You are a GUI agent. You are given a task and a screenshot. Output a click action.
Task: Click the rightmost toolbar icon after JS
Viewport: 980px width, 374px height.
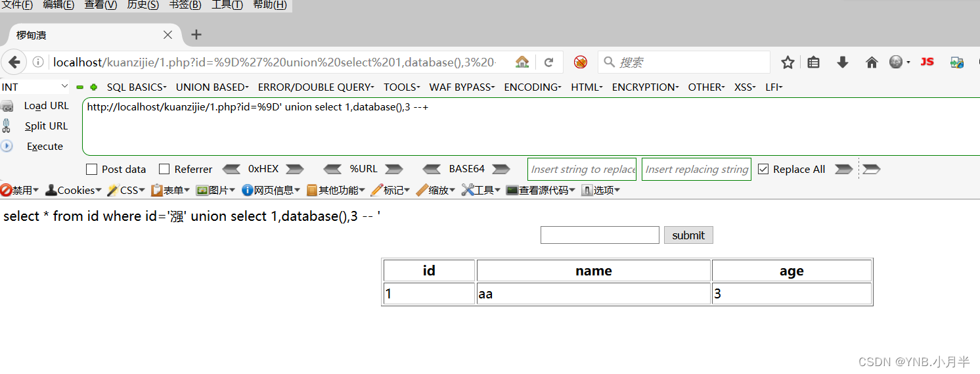click(956, 62)
